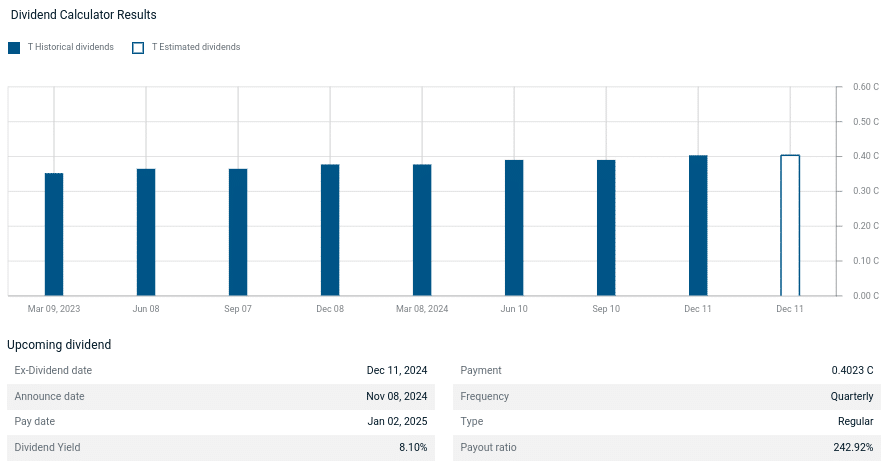This screenshot has width=891, height=465.
Task: Click the solid historical Dec 11 bar
Action: coord(698,226)
